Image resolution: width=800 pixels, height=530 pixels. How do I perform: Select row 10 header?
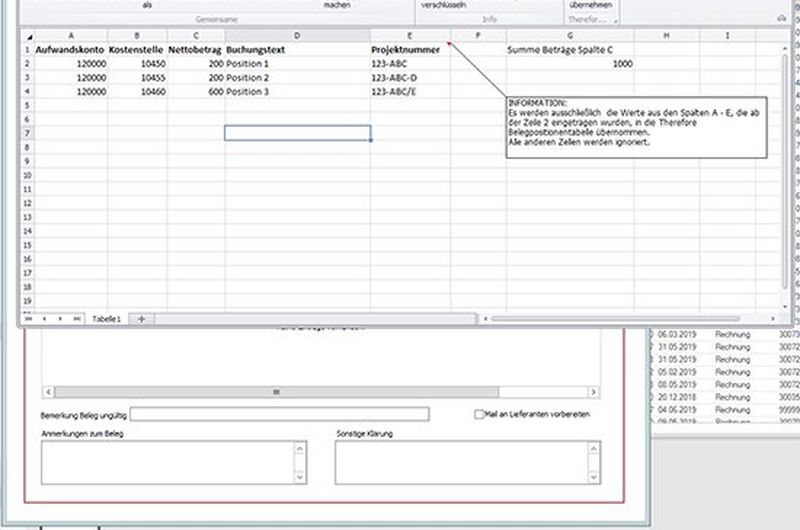point(28,175)
